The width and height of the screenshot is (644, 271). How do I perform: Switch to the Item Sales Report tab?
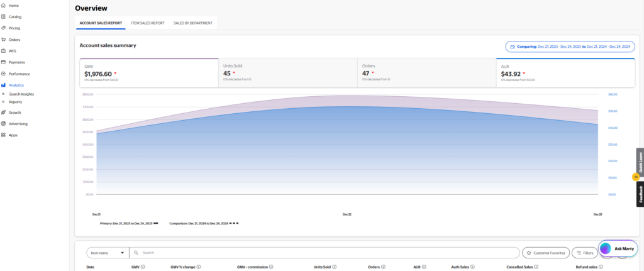(148, 23)
